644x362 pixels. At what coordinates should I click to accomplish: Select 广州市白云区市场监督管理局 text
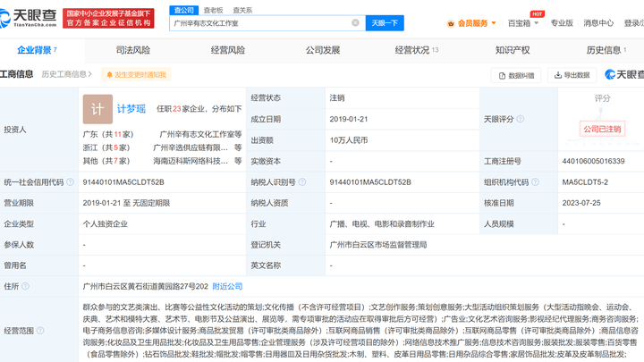tap(377, 245)
